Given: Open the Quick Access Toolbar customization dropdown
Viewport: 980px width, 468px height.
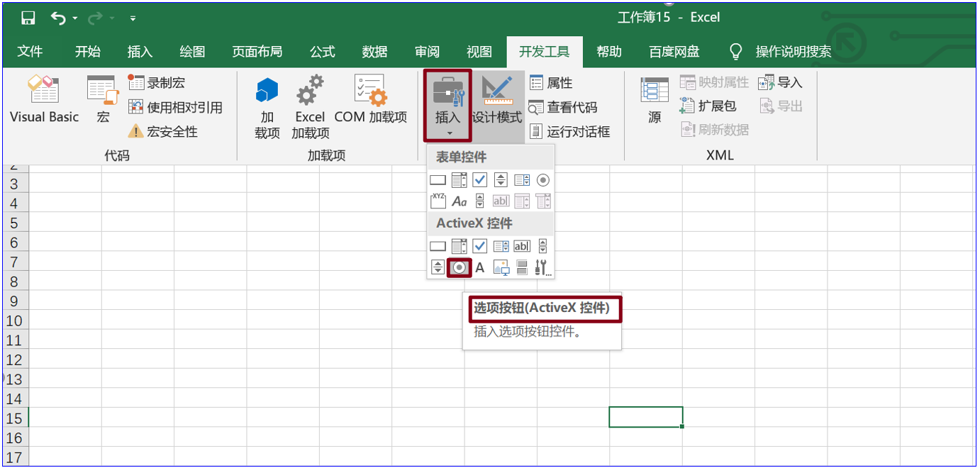Looking at the screenshot, I should [x=131, y=20].
